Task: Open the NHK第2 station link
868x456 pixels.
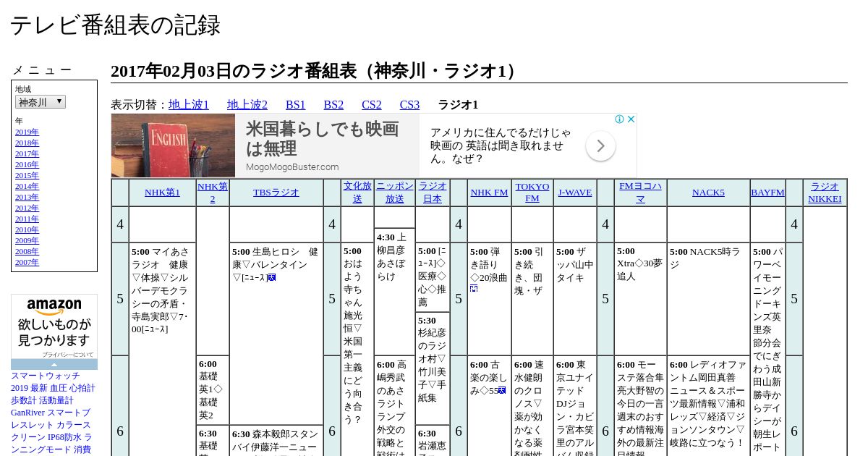Action: point(213,193)
